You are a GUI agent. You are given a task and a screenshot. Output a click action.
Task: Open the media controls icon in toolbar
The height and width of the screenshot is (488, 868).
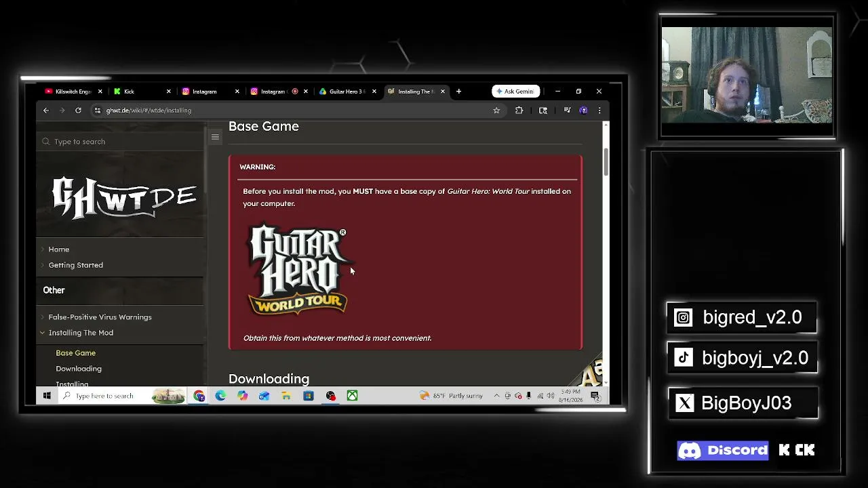[x=567, y=110]
